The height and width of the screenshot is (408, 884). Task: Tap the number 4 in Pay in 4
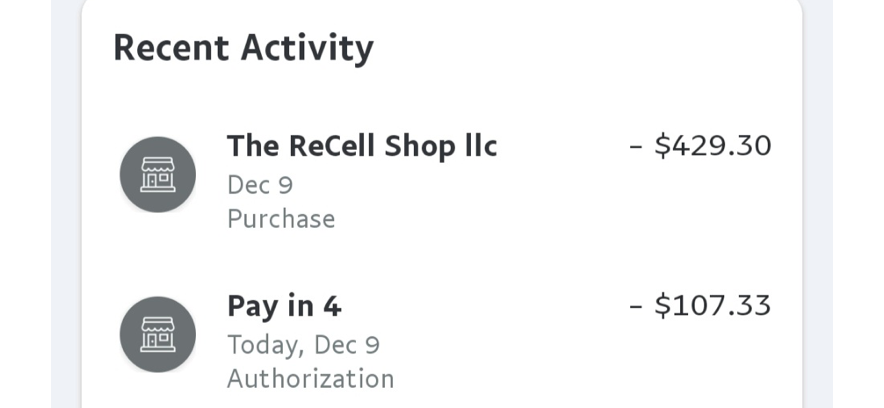(332, 306)
